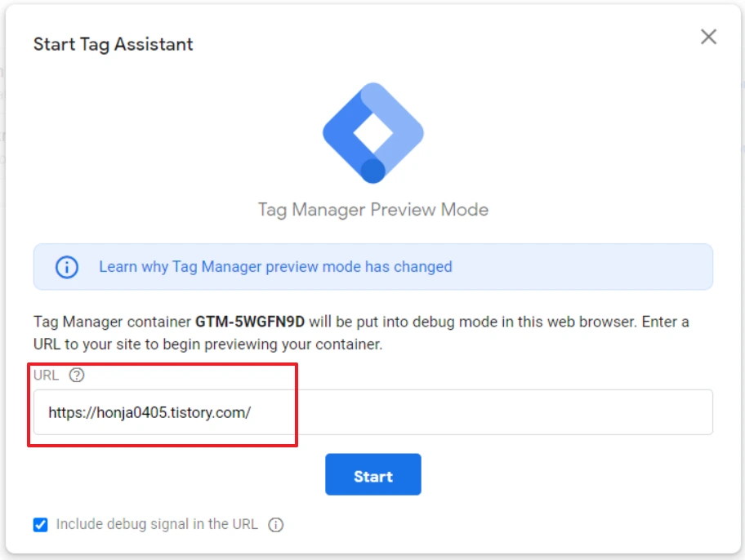Focus the URL input field
745x560 pixels.
point(373,412)
